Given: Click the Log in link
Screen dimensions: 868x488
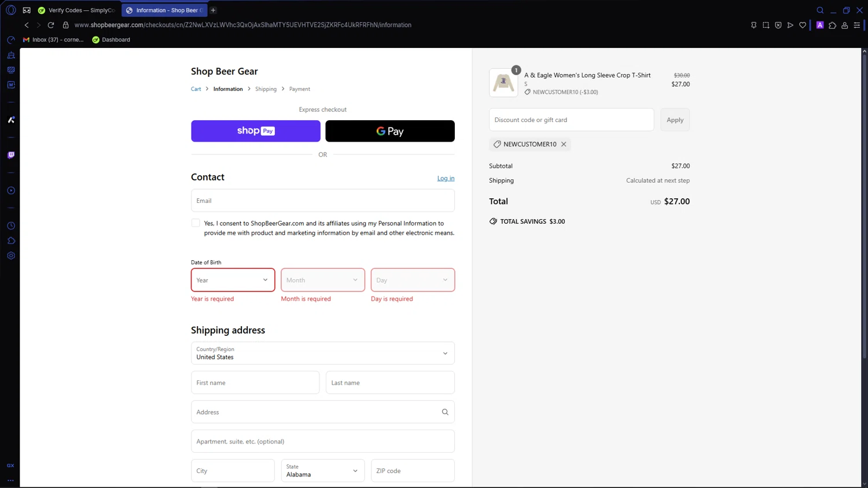Looking at the screenshot, I should (446, 178).
